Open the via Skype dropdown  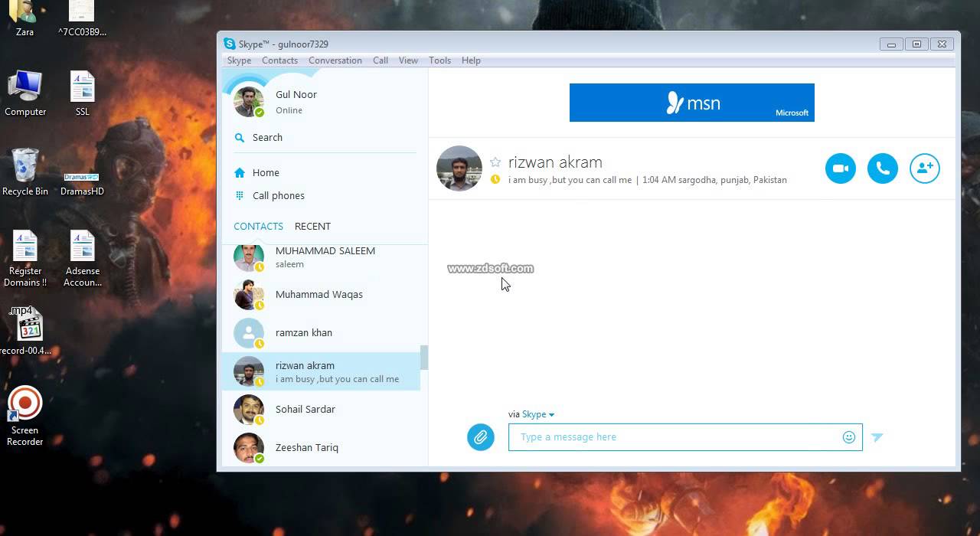click(x=537, y=414)
